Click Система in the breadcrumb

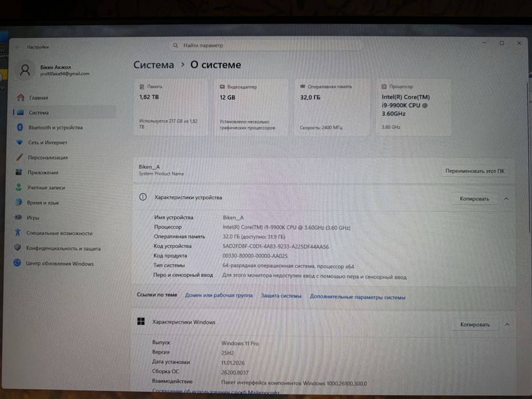(153, 64)
